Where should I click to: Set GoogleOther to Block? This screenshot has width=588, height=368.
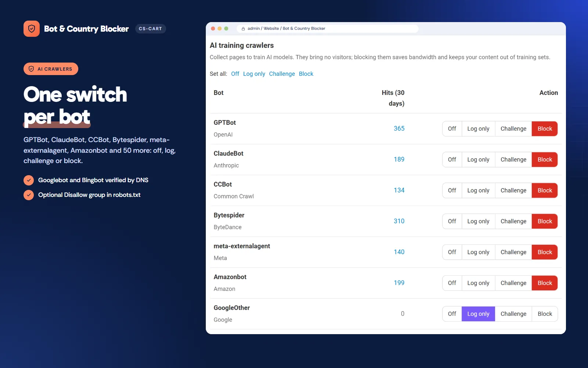click(x=545, y=314)
